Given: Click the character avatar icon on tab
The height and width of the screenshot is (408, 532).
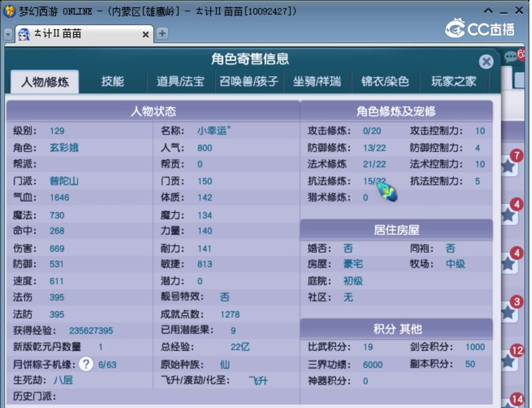Looking at the screenshot, I should [24, 34].
